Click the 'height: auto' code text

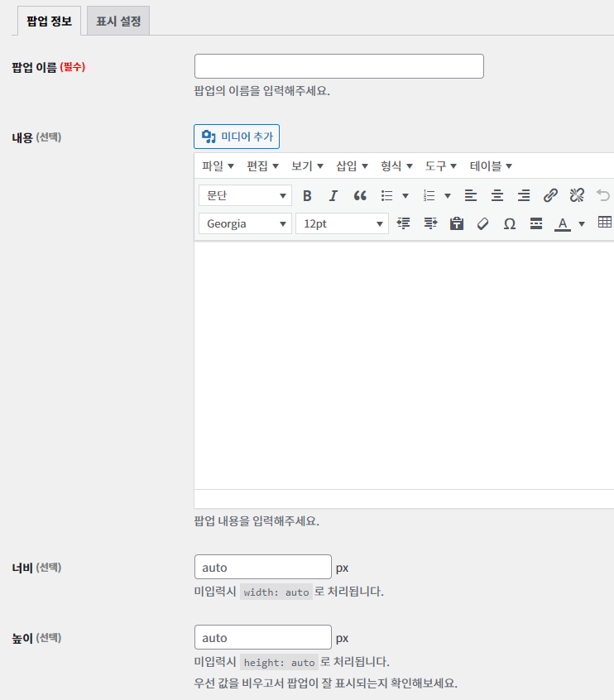pyautogui.click(x=279, y=663)
